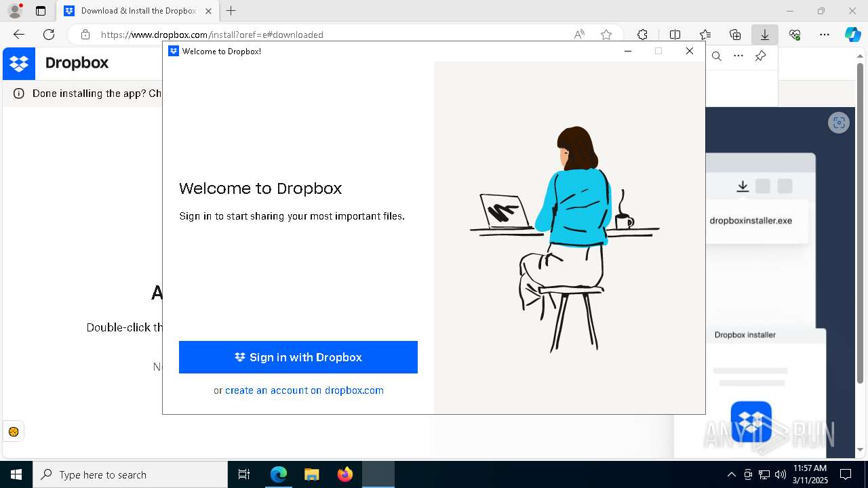Click the visual search icon on image

(839, 123)
